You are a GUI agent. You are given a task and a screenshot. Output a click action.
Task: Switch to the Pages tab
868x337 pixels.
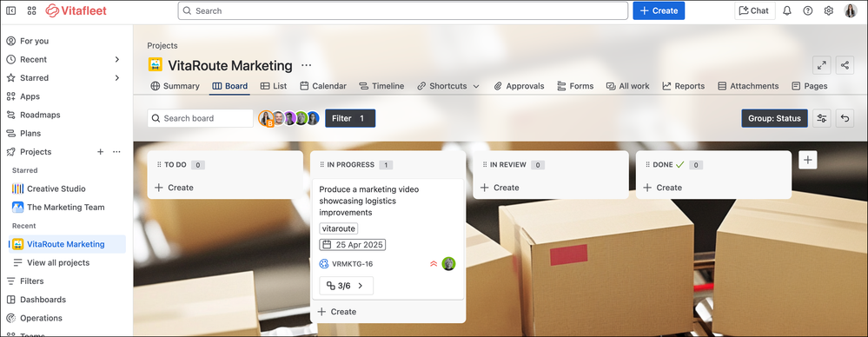(x=809, y=86)
